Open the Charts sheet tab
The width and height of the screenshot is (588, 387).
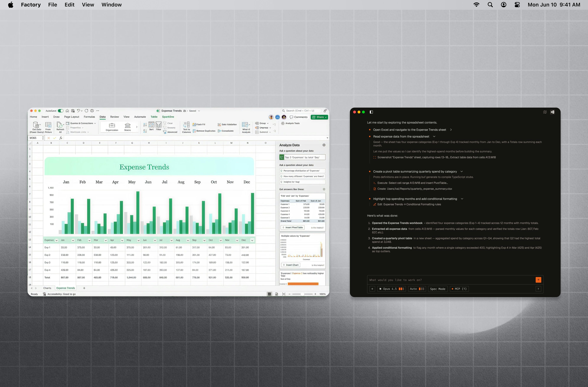coord(47,288)
